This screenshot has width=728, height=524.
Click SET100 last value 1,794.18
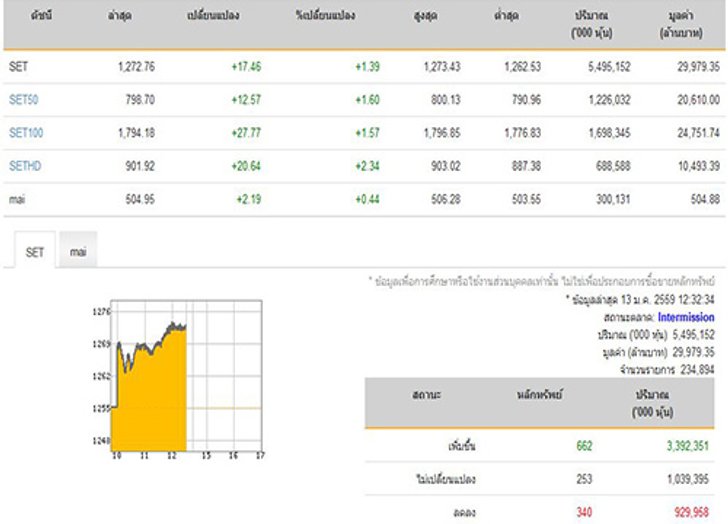[x=136, y=133]
